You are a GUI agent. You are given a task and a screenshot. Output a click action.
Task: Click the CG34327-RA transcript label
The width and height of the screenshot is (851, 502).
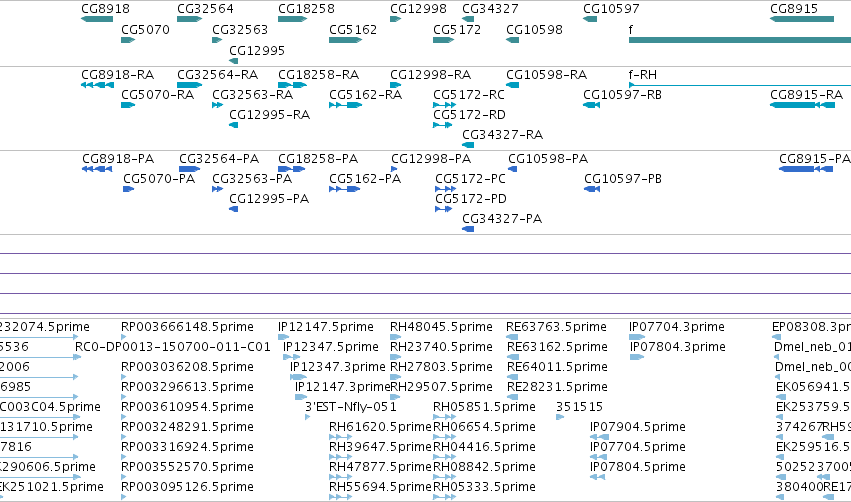click(502, 134)
